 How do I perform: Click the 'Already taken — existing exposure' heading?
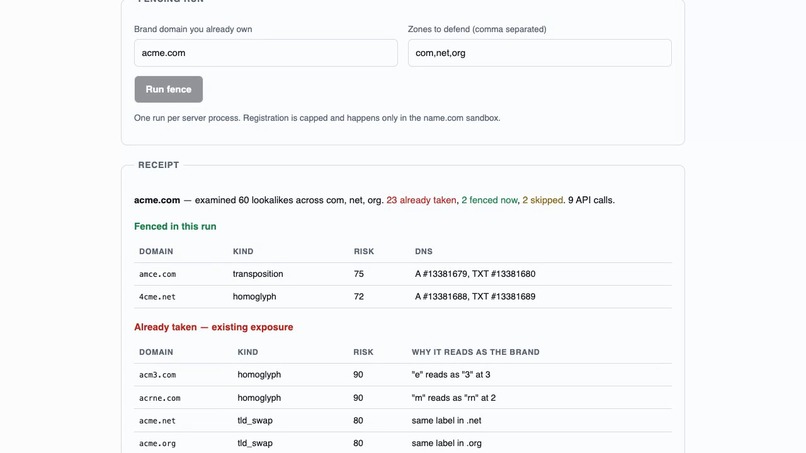(214, 327)
